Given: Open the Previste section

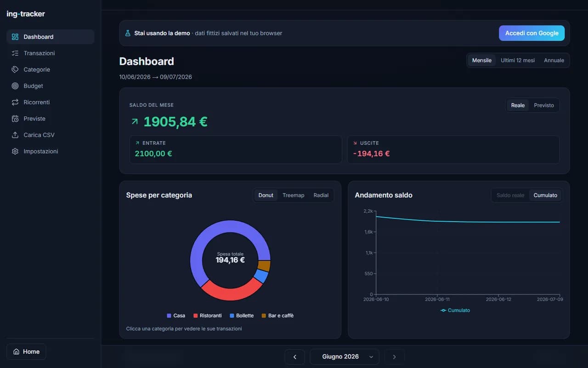Looking at the screenshot, I should click(x=51, y=119).
